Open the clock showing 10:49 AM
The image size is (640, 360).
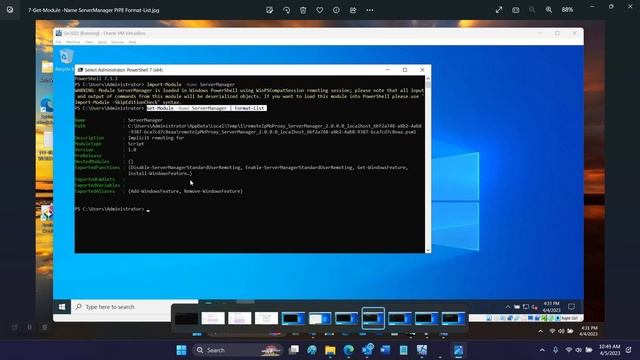[x=609, y=350]
